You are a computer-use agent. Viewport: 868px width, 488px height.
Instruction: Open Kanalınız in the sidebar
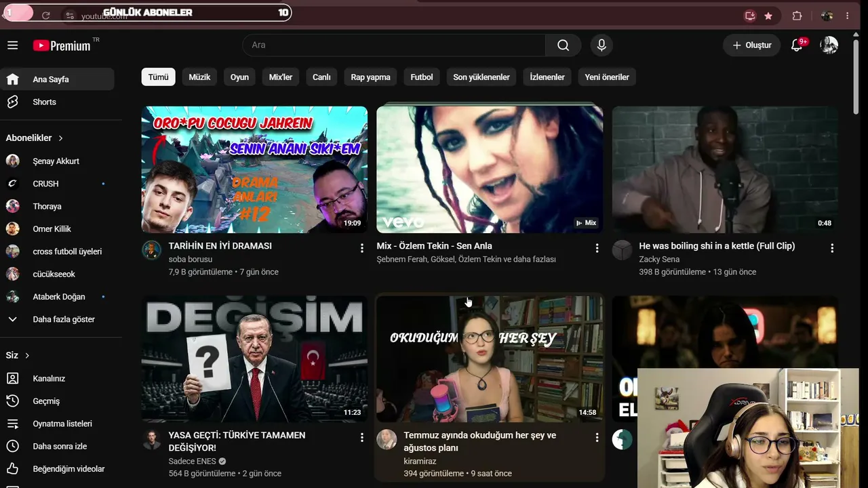(57, 378)
